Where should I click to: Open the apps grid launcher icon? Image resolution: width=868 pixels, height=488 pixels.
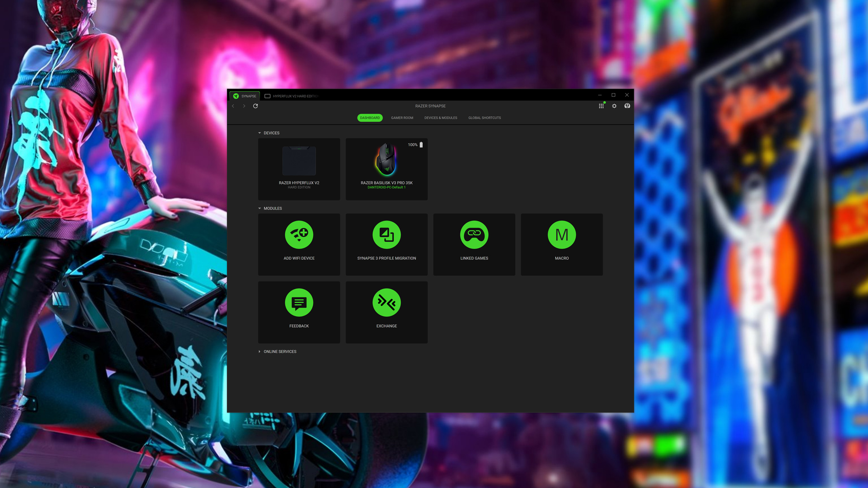pos(601,106)
